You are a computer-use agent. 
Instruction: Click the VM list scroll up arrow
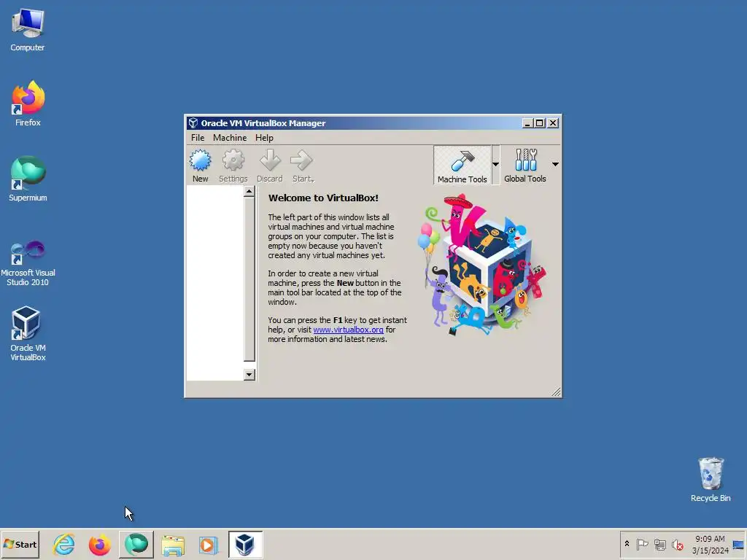point(249,192)
